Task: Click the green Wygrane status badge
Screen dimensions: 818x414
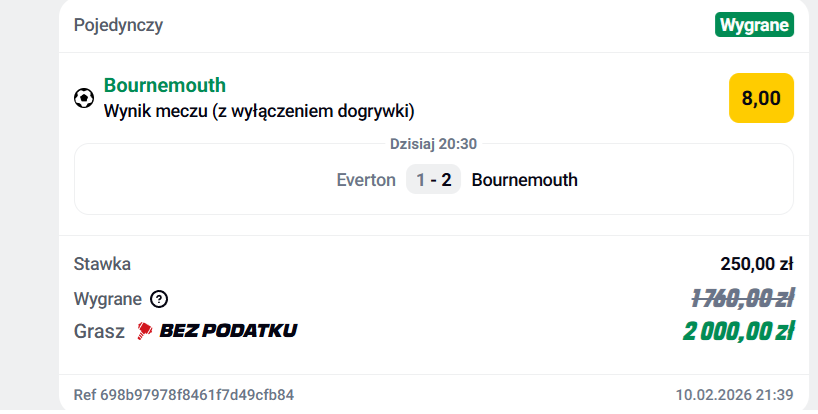Action: coord(754,25)
